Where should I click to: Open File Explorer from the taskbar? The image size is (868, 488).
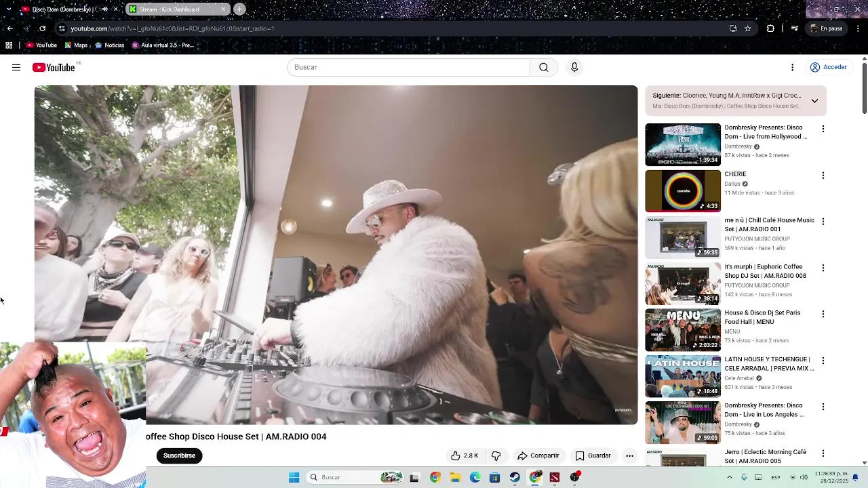pos(455,477)
